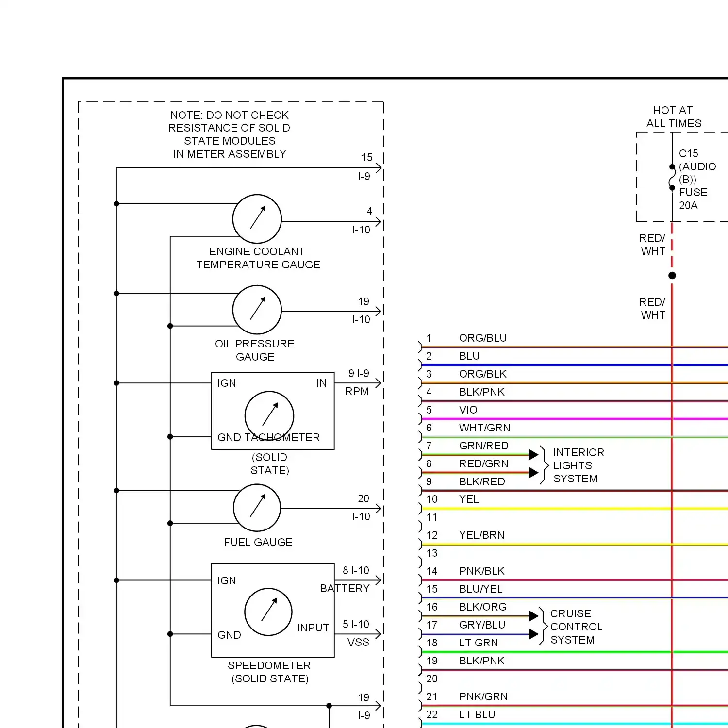Click the IGN label in the tachometer box
728x728 pixels.
click(227, 383)
